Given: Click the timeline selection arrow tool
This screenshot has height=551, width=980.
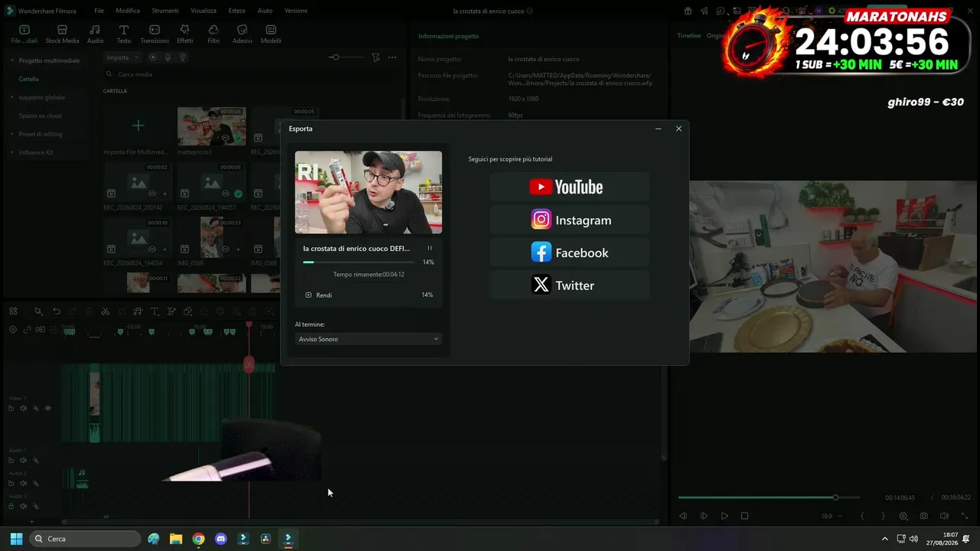Looking at the screenshot, I should pos(38,311).
